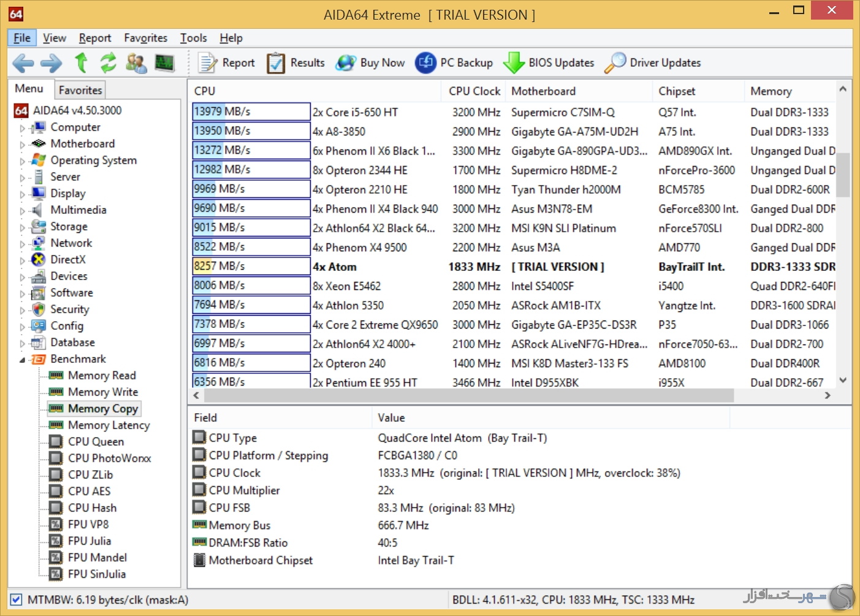The height and width of the screenshot is (616, 860).
Task: Click the results horizontal scrollbar thumb
Action: point(470,396)
